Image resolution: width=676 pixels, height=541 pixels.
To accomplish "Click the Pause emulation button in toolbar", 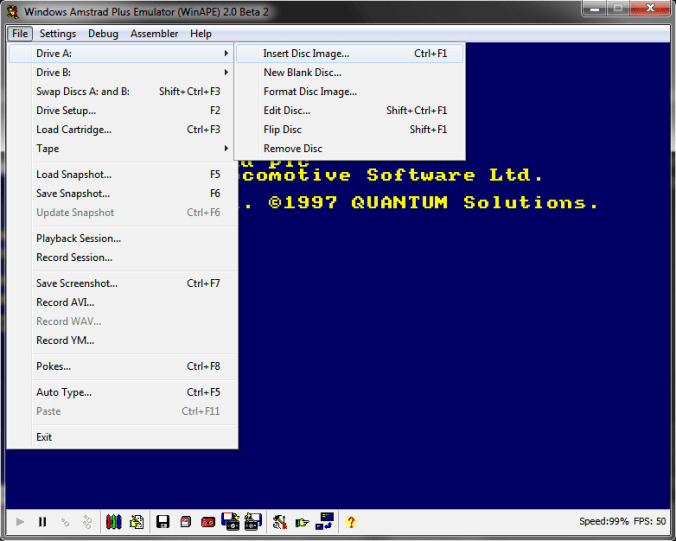I will [42, 522].
